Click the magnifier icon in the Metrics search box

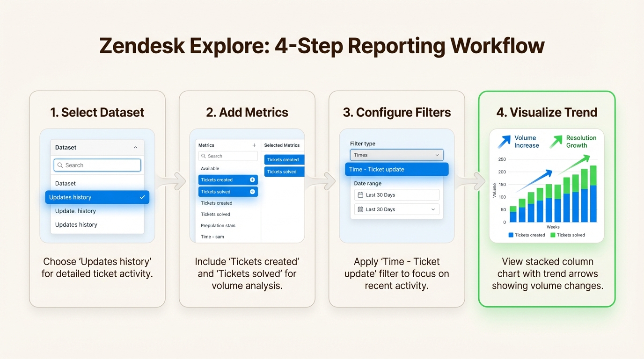pos(204,156)
